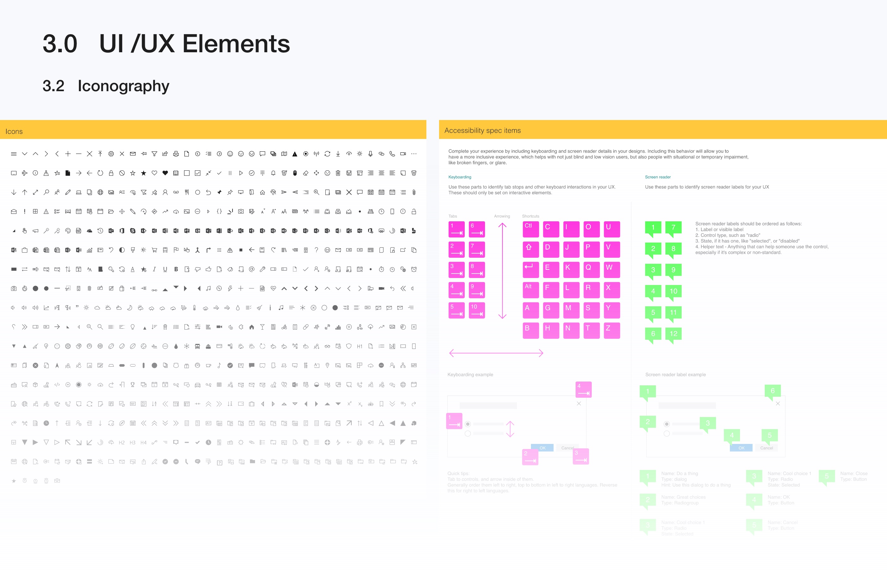Select the printer icon in the Icons grid
Image resolution: width=887 pixels, height=588 pixels.
click(x=176, y=154)
